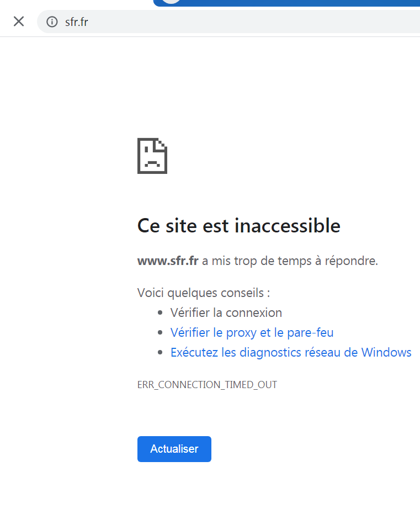Click the 'Ce site est inaccessible' heading
This screenshot has width=420, height=509.
tap(238, 225)
